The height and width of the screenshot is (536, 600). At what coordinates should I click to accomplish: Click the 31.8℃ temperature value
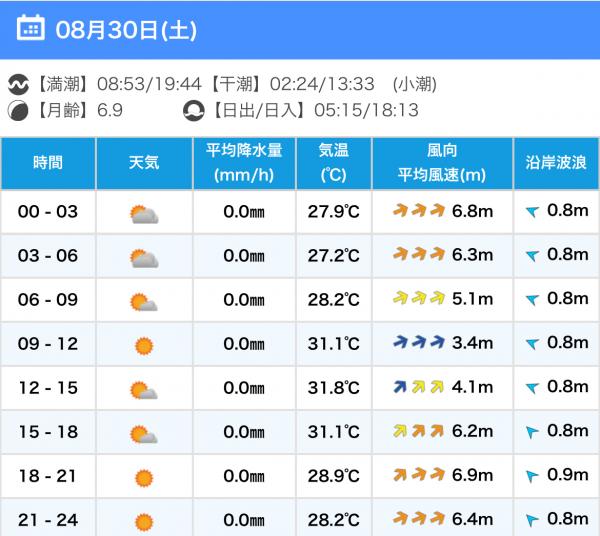333,388
